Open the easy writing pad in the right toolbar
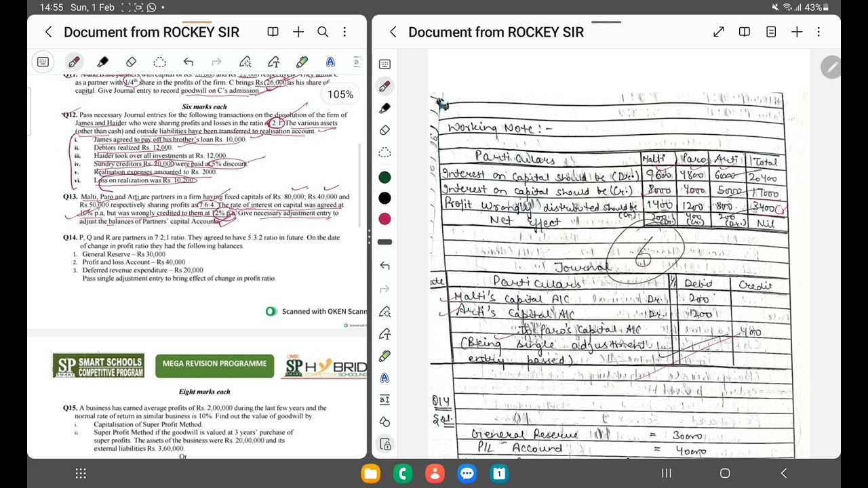Image resolution: width=868 pixels, height=488 pixels. tap(384, 400)
